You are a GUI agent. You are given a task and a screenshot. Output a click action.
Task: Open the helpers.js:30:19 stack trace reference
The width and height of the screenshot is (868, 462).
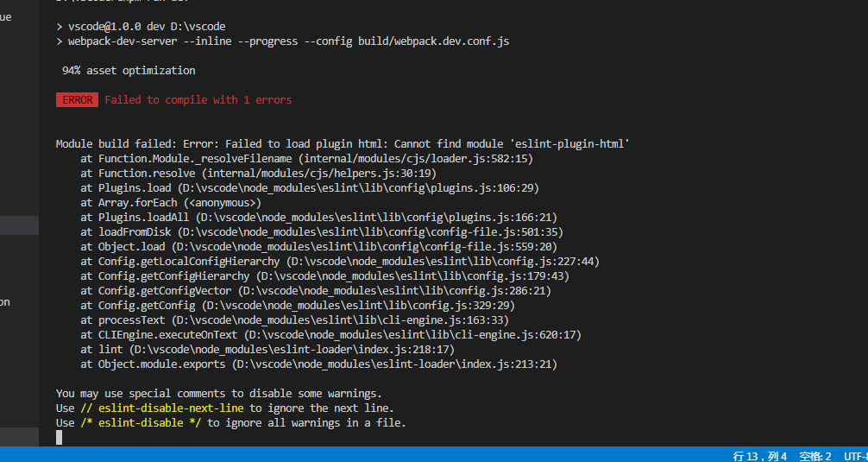tap(319, 174)
